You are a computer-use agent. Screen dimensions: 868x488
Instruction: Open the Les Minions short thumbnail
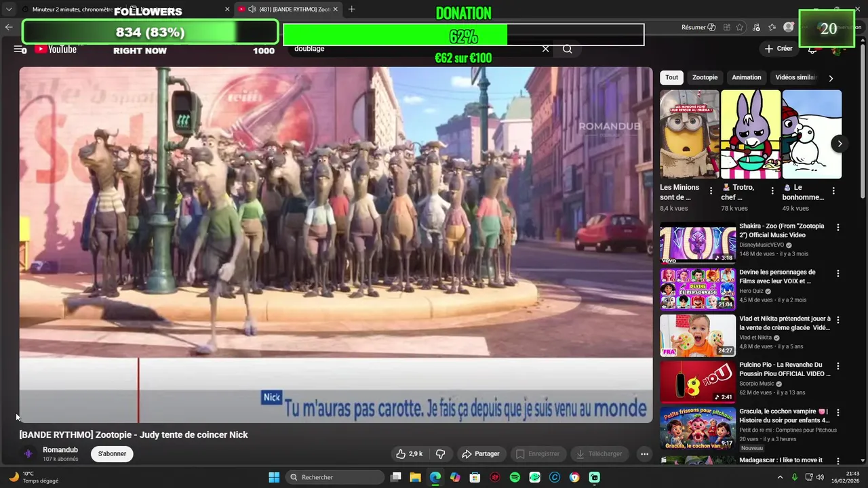[x=690, y=134]
